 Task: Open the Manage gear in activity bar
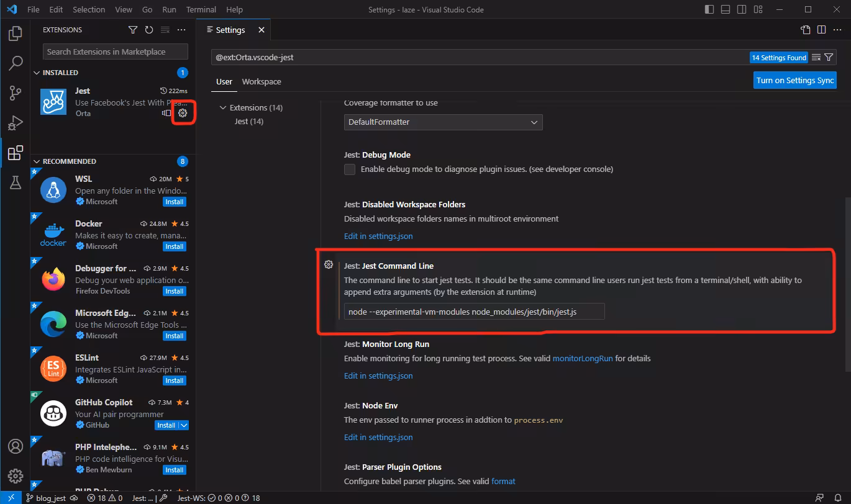(x=16, y=476)
